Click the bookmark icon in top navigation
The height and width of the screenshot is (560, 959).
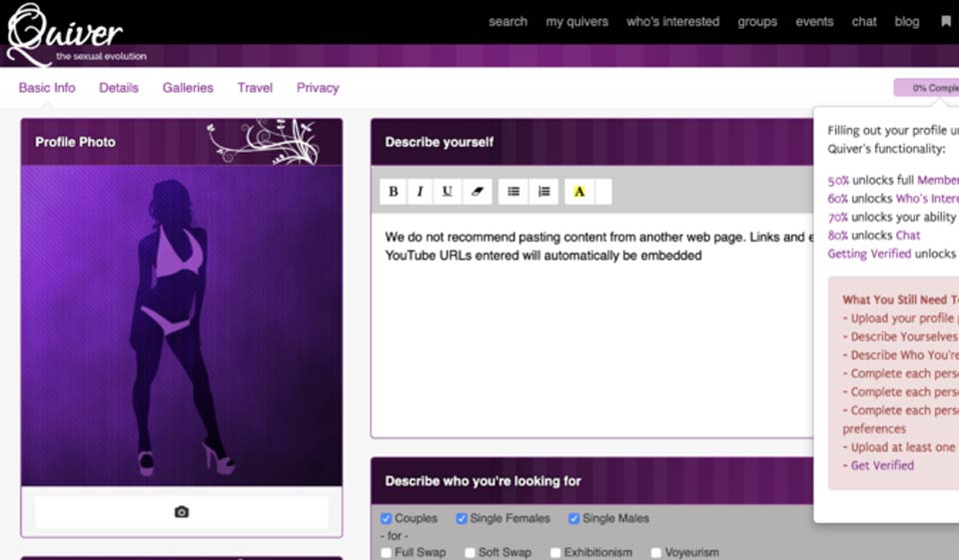pyautogui.click(x=945, y=21)
